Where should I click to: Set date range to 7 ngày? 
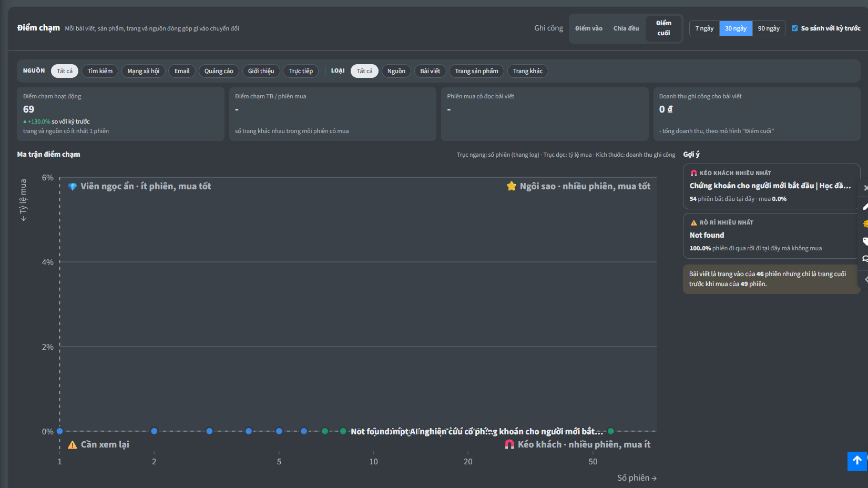coord(704,28)
